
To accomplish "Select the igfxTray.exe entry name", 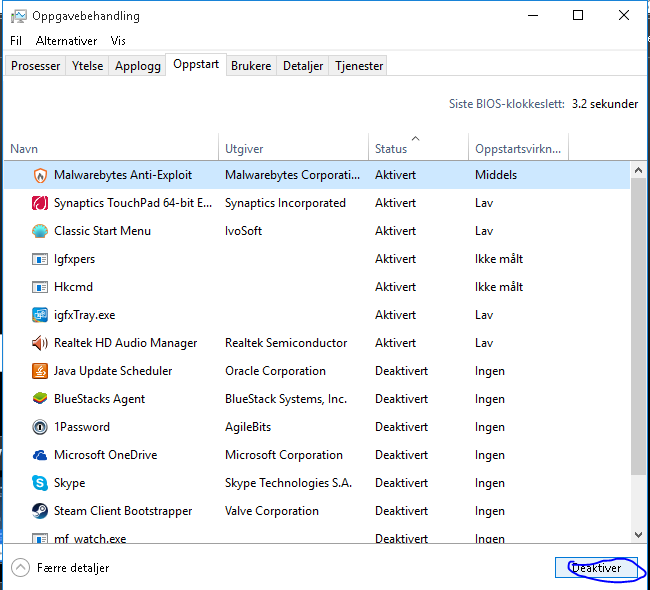I will click(85, 315).
